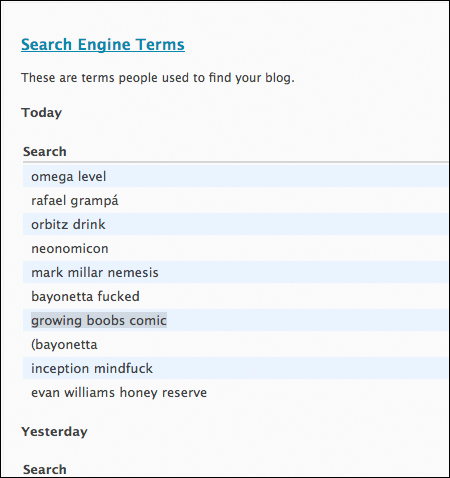Select 'evan williams honey reserve' term
This screenshot has width=450, height=478.
pos(119,393)
